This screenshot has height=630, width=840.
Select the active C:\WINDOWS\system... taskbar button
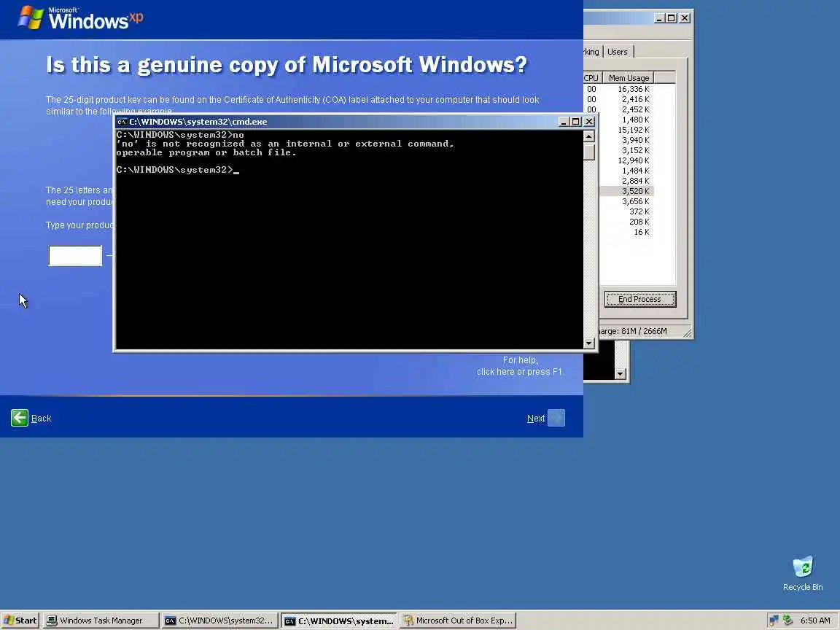point(339,621)
